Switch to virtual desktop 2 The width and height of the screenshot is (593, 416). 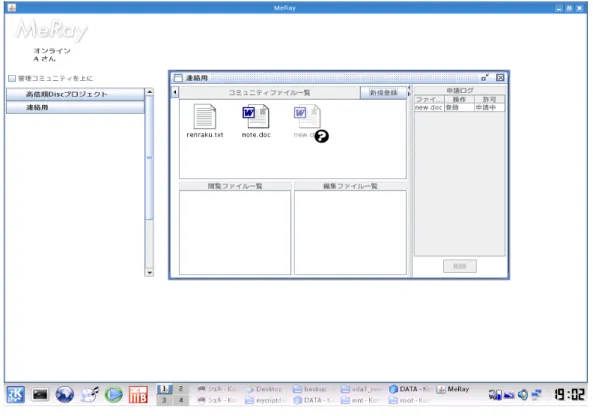[181, 389]
